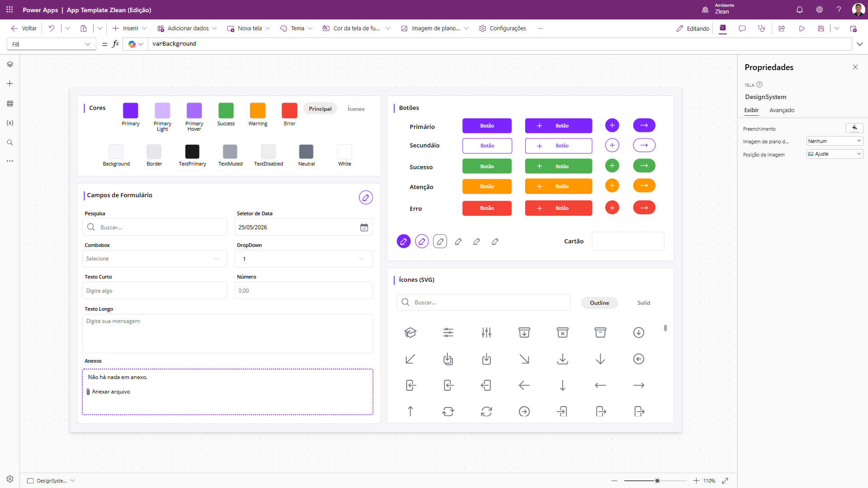Expand the formula bar chevron
The image size is (868, 488).
pos(860,44)
